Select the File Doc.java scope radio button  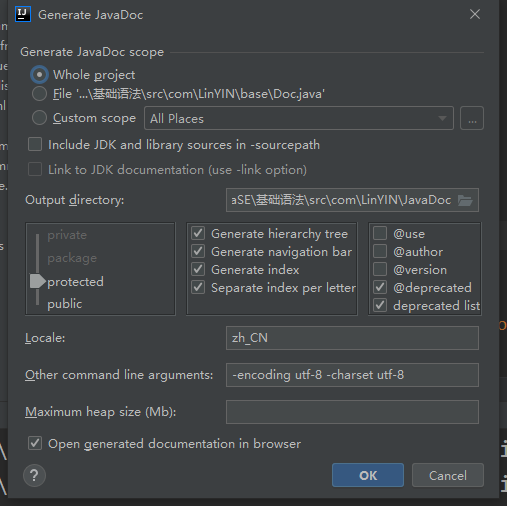(39, 94)
